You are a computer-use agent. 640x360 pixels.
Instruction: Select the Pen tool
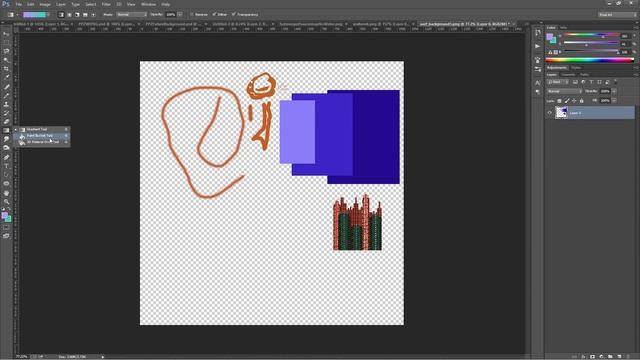6,157
